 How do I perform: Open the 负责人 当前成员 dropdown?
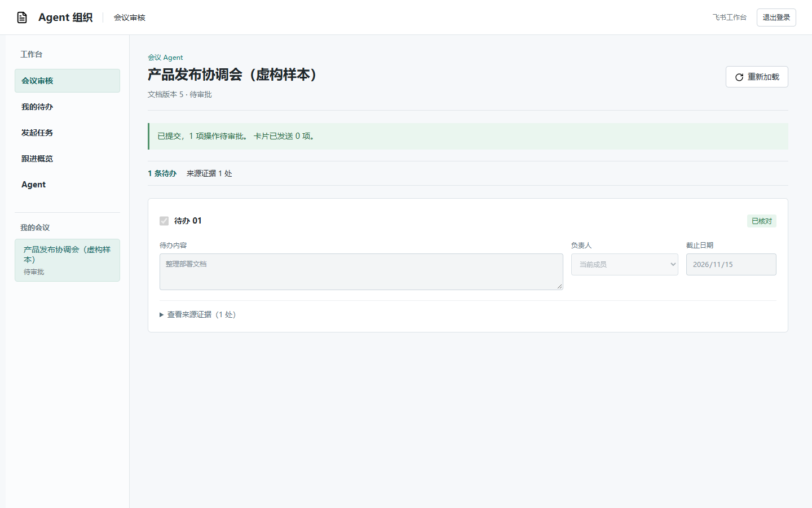624,264
